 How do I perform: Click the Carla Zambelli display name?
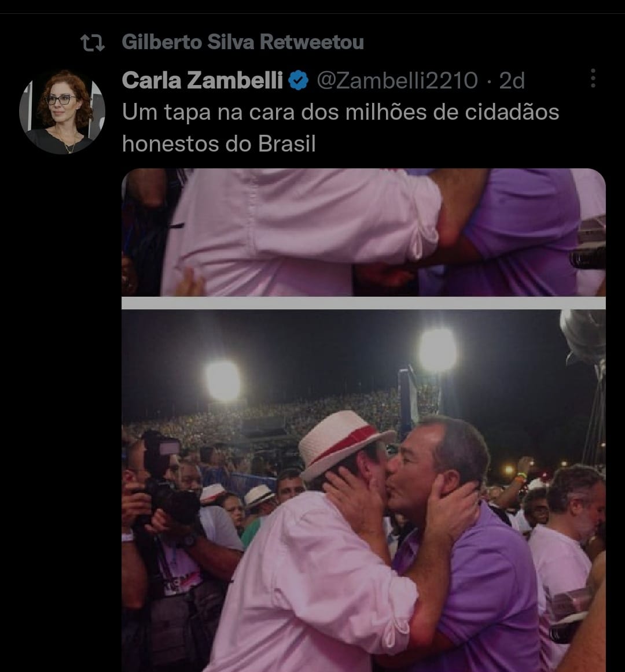(x=203, y=80)
